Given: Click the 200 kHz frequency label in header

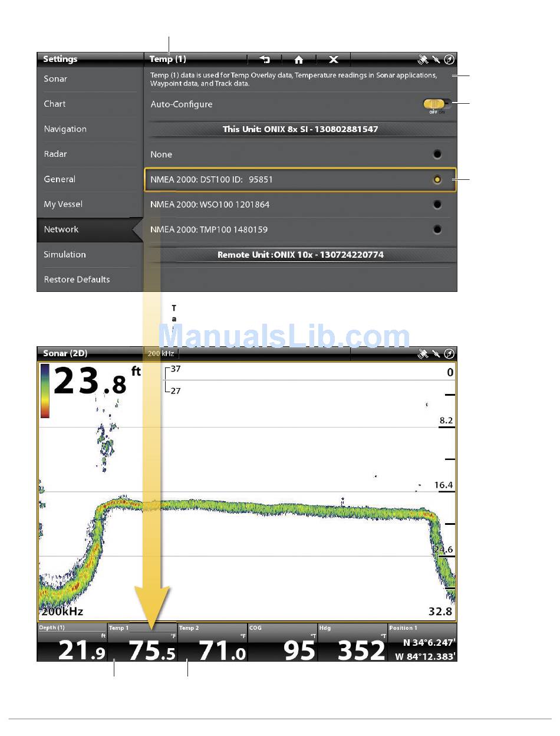Looking at the screenshot, I should pos(160,354).
